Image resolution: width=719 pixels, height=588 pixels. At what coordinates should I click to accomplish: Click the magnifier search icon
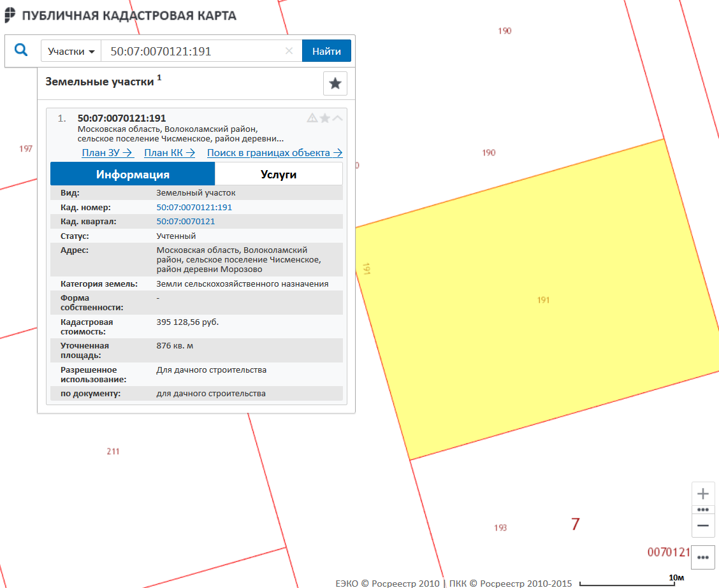(x=21, y=50)
